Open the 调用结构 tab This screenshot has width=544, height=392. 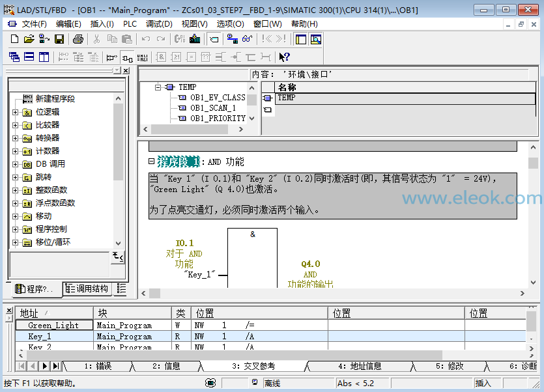87,288
